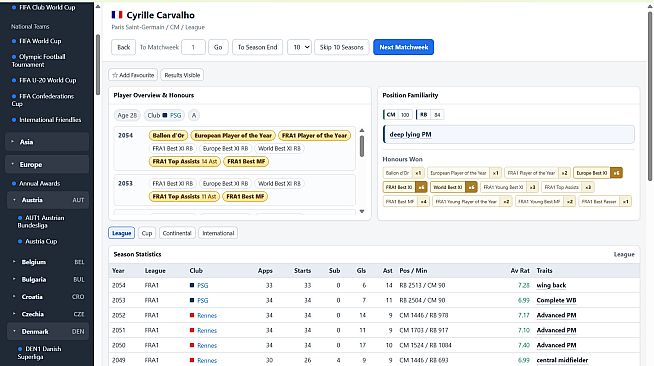Open Rennes link in 2050 row
Image resolution: width=654 pixels, height=366 pixels.
click(207, 346)
